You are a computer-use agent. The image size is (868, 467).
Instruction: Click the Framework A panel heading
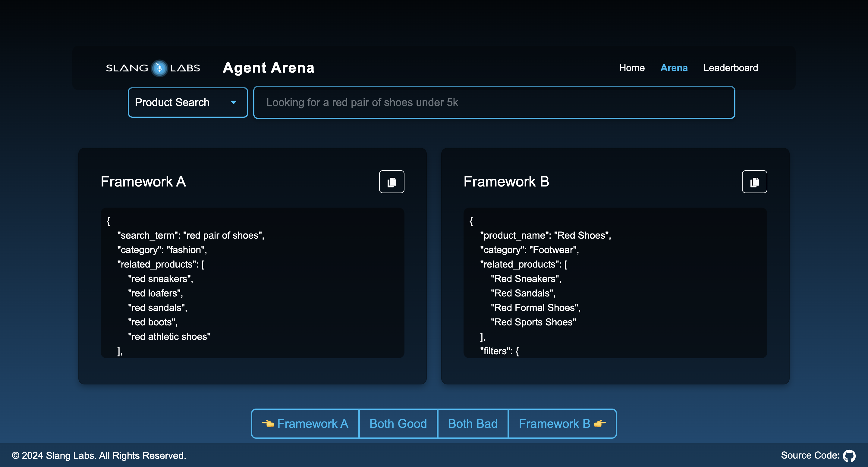tap(143, 182)
